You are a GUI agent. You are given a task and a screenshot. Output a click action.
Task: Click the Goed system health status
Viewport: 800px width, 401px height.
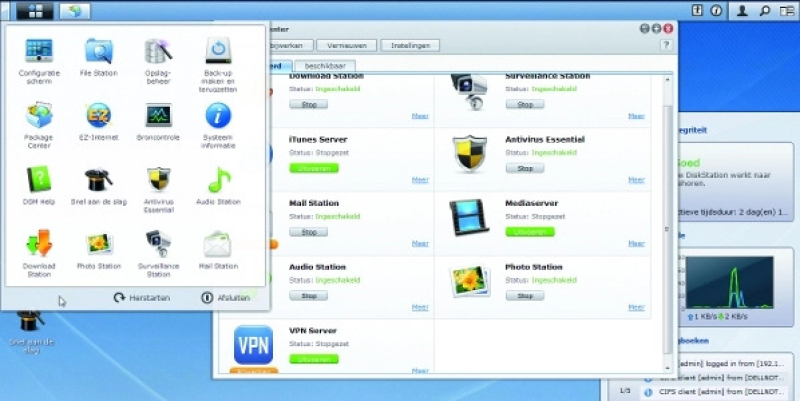(688, 163)
